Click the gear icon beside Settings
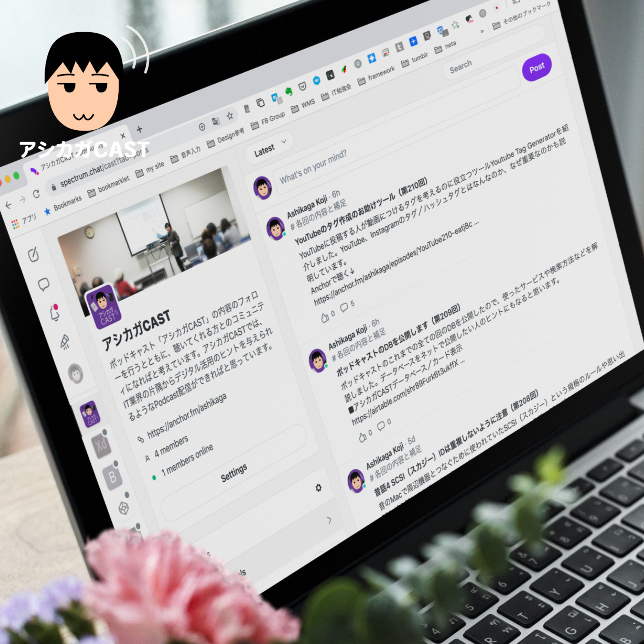The image size is (644, 644). 318,488
